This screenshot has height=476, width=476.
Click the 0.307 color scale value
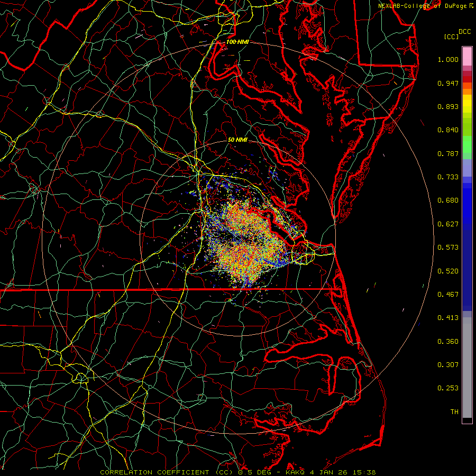(x=448, y=365)
